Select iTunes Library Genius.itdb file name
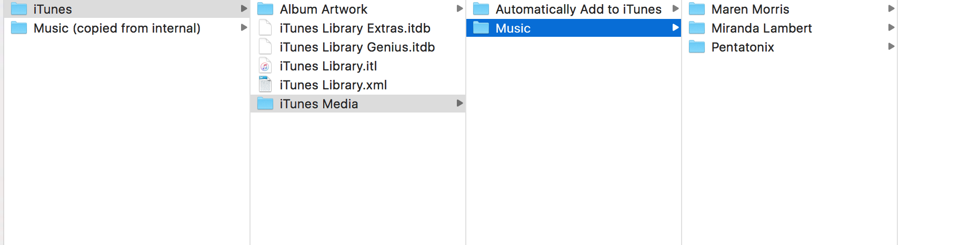 click(x=357, y=47)
